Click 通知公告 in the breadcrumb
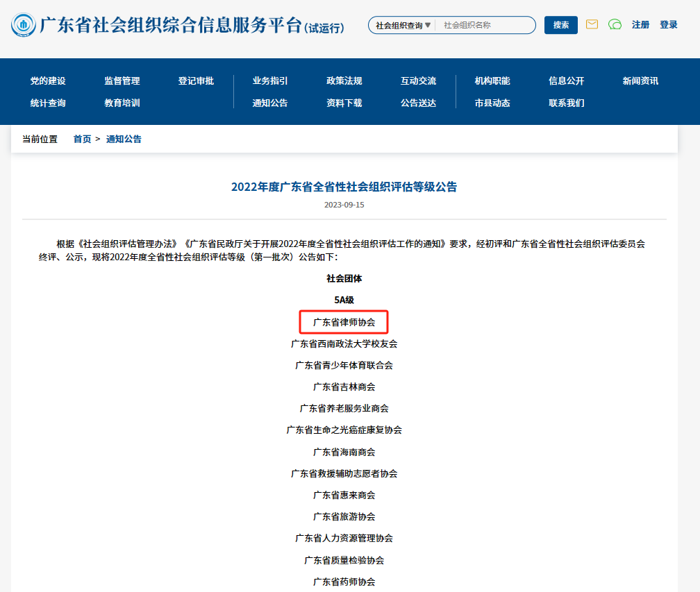The width and height of the screenshot is (700, 592). pos(124,139)
